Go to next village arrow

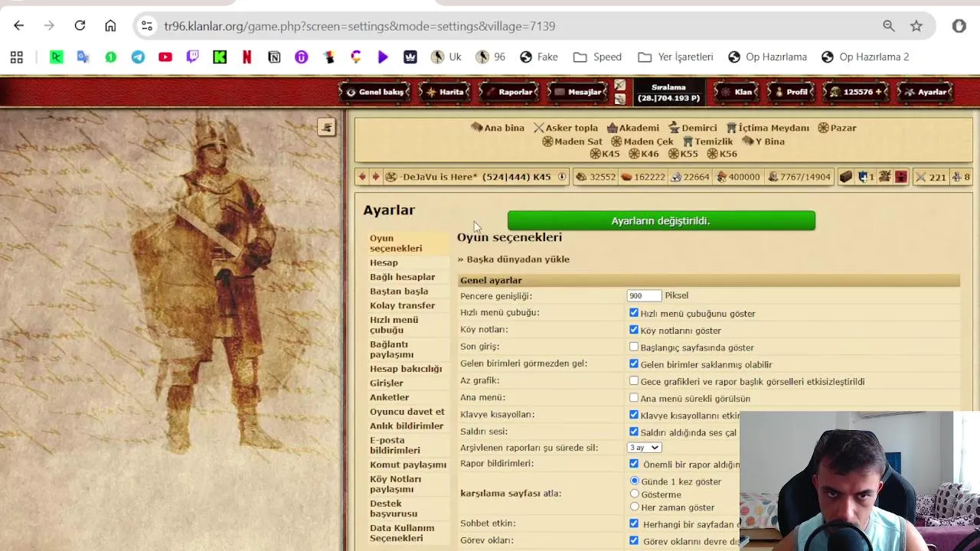[x=375, y=177]
